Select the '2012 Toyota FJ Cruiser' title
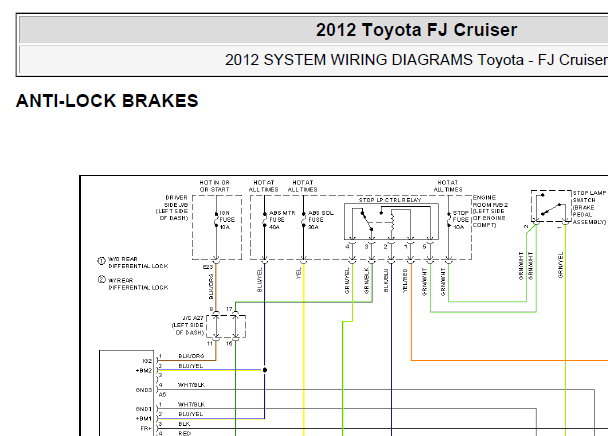This screenshot has width=608, height=436. (x=416, y=30)
